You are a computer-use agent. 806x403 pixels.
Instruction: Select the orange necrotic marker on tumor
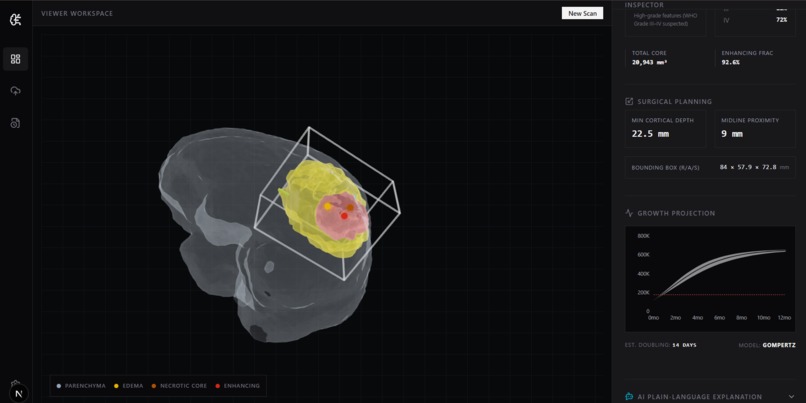pyautogui.click(x=350, y=207)
